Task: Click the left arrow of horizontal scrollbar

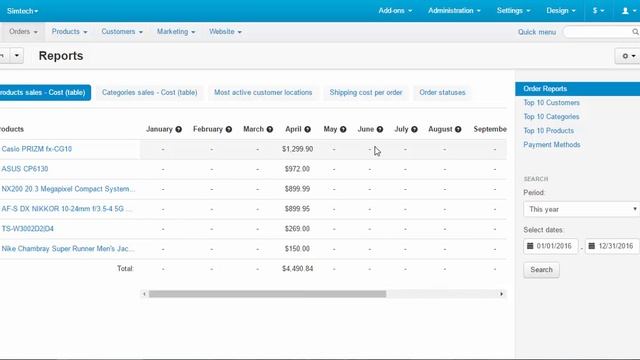Action: tap(144, 294)
